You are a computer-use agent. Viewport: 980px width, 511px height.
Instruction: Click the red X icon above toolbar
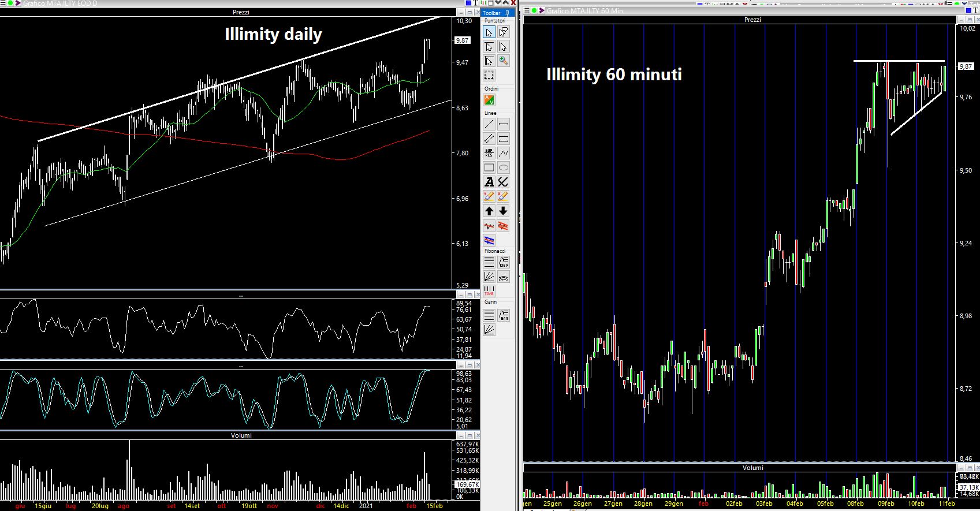[x=513, y=2]
